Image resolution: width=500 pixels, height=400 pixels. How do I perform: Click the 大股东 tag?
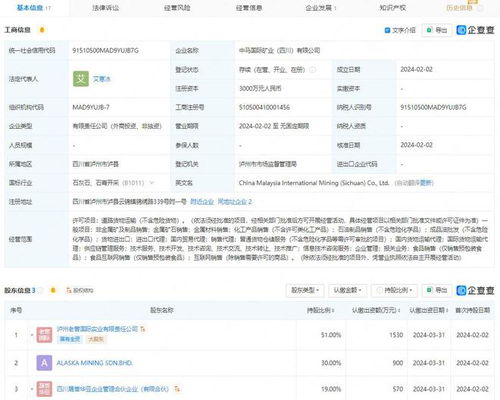[x=96, y=339]
